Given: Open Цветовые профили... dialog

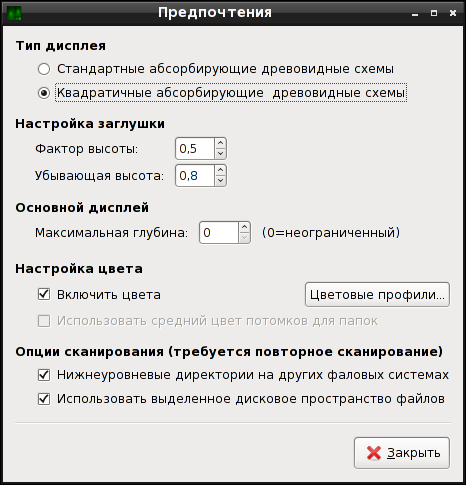Looking at the screenshot, I should point(377,295).
